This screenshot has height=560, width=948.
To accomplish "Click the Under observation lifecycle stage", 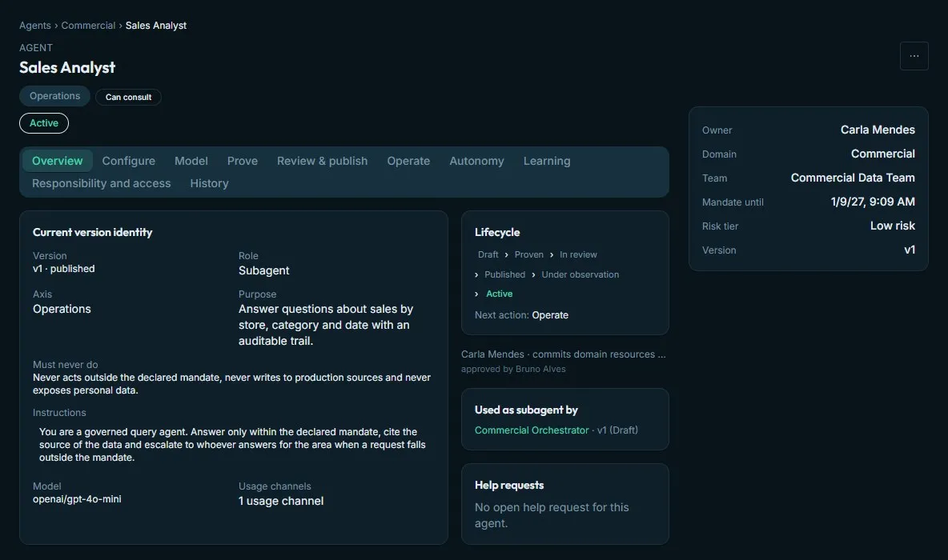I will click(x=580, y=275).
